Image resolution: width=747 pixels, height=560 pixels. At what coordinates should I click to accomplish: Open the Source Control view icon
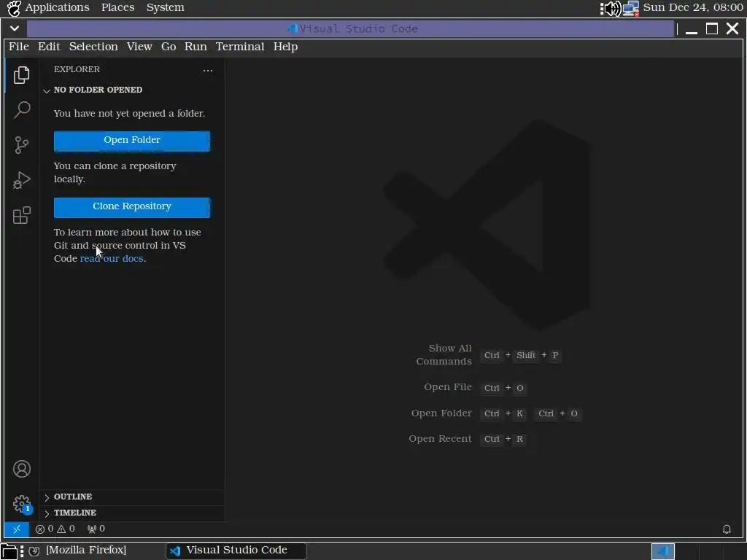coord(21,145)
